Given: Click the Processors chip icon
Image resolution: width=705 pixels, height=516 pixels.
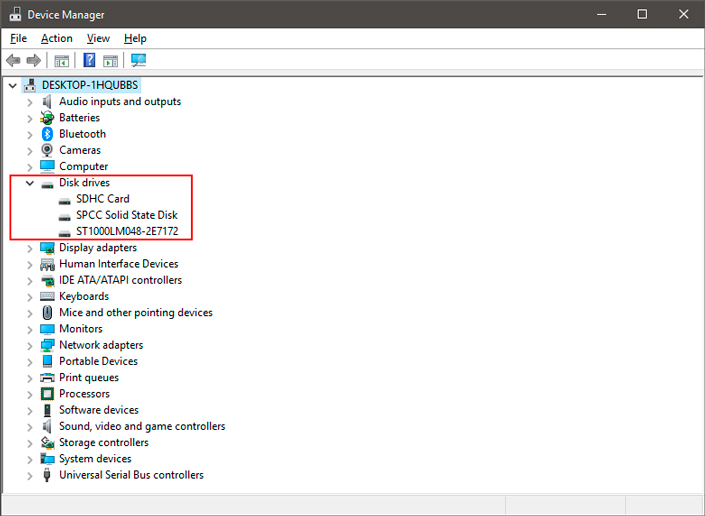Looking at the screenshot, I should point(47,394).
